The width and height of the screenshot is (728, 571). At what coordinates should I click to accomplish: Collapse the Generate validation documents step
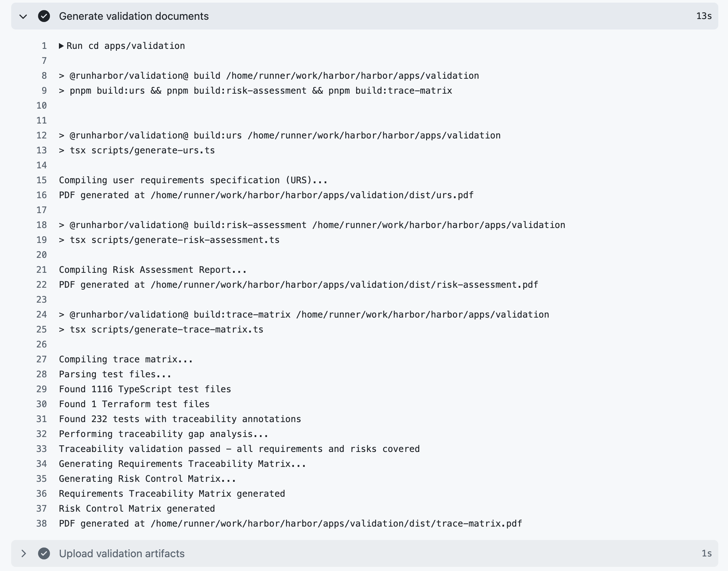(x=23, y=16)
